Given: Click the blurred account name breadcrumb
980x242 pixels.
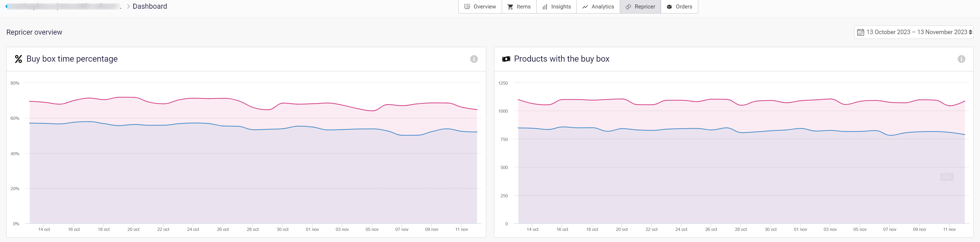Looking at the screenshot, I should pos(63,6).
